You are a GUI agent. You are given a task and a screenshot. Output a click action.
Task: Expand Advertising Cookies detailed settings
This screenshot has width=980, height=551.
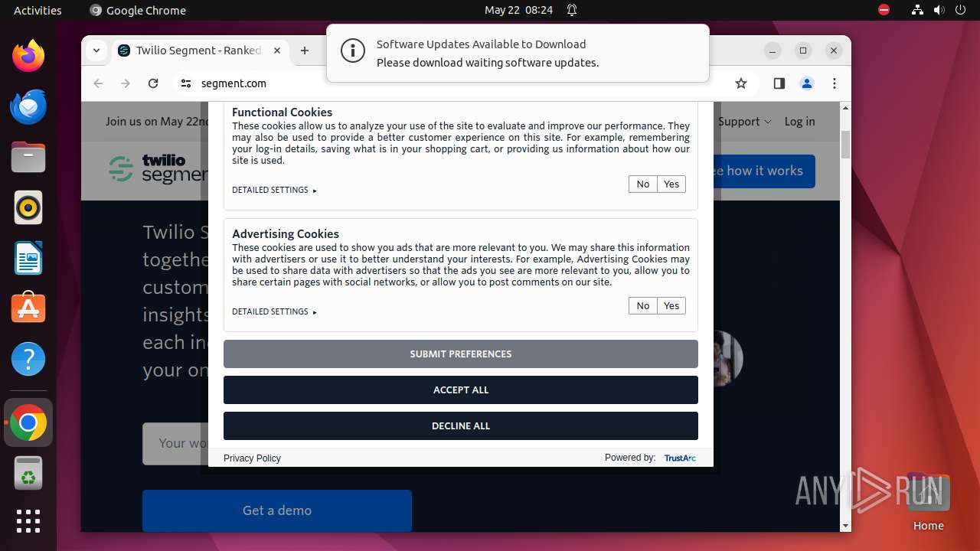[274, 311]
